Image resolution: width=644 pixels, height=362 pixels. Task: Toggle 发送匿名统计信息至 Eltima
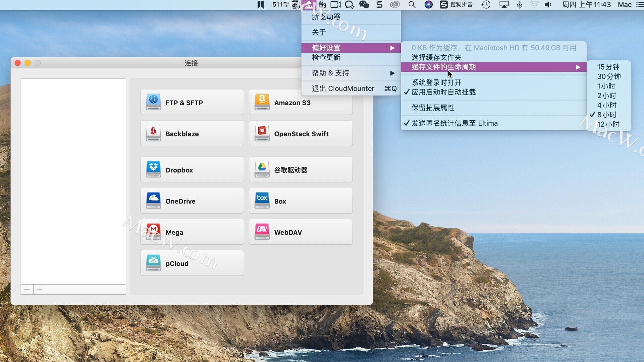click(x=494, y=123)
